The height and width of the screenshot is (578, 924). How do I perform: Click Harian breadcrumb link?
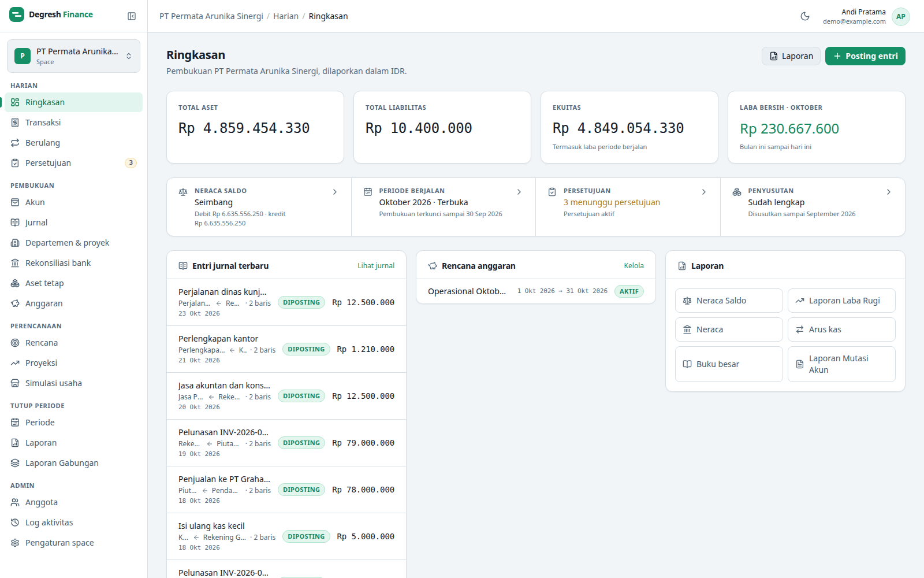tap(286, 16)
